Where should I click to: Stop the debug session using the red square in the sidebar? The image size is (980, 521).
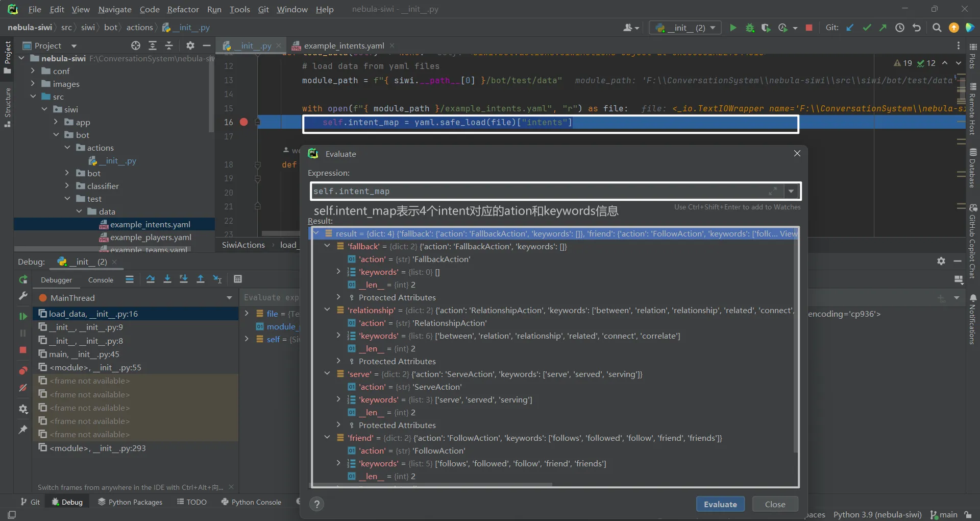pyautogui.click(x=23, y=350)
